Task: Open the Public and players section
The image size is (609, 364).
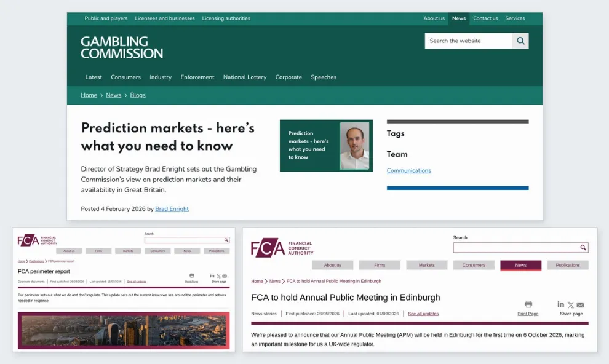Action: [106, 18]
